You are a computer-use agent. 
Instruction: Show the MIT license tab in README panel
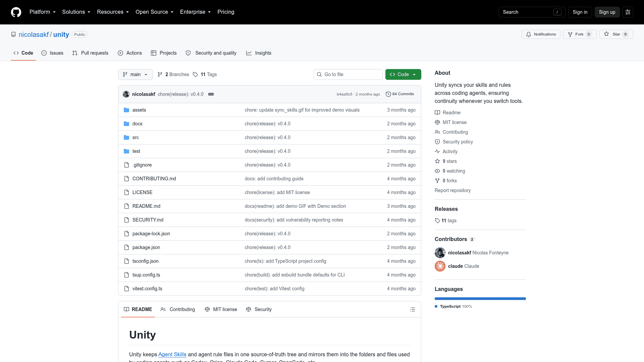point(221,309)
